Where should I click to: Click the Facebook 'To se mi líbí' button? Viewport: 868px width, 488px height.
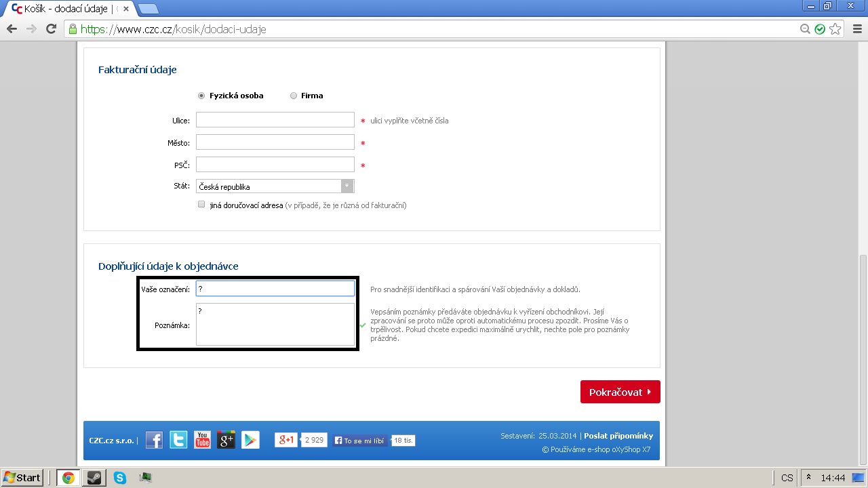click(360, 441)
